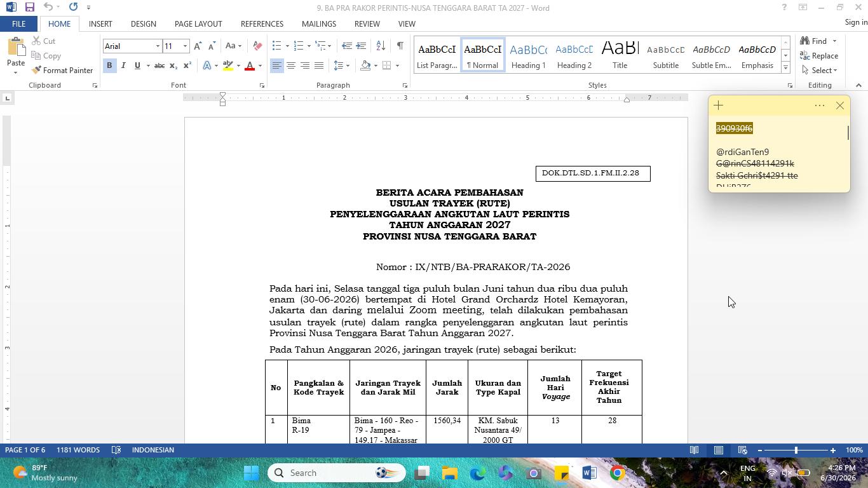Toggle Subscript formatting
The height and width of the screenshot is (488, 868).
pos(173,65)
